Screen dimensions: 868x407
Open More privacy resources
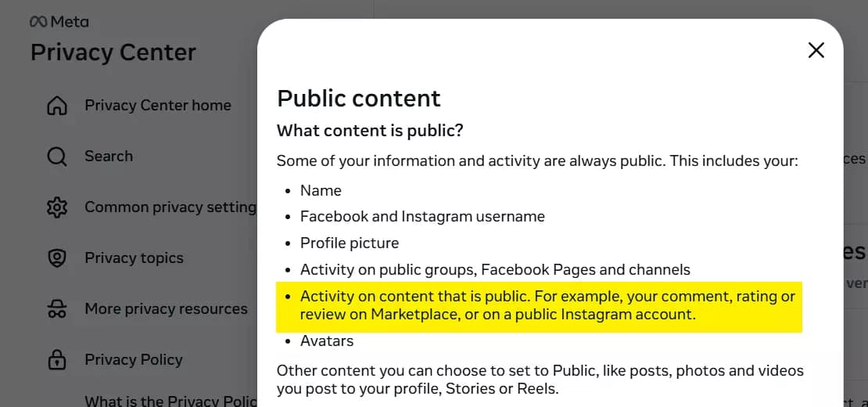[x=166, y=309]
